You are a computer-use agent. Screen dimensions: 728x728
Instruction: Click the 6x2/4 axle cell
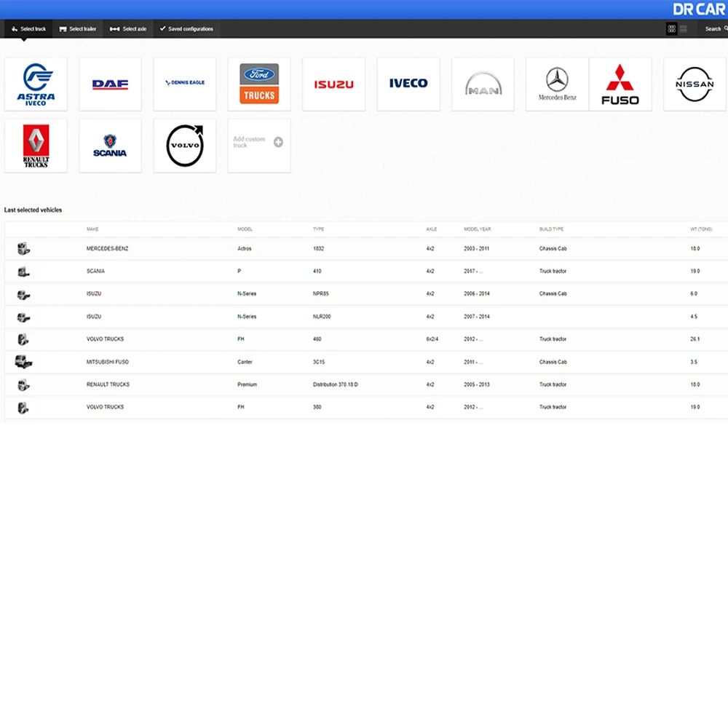(x=432, y=339)
